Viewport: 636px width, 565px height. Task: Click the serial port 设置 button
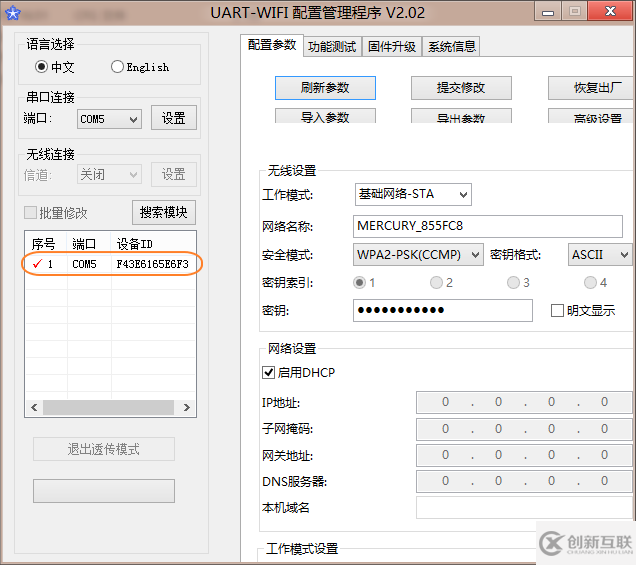click(x=174, y=118)
